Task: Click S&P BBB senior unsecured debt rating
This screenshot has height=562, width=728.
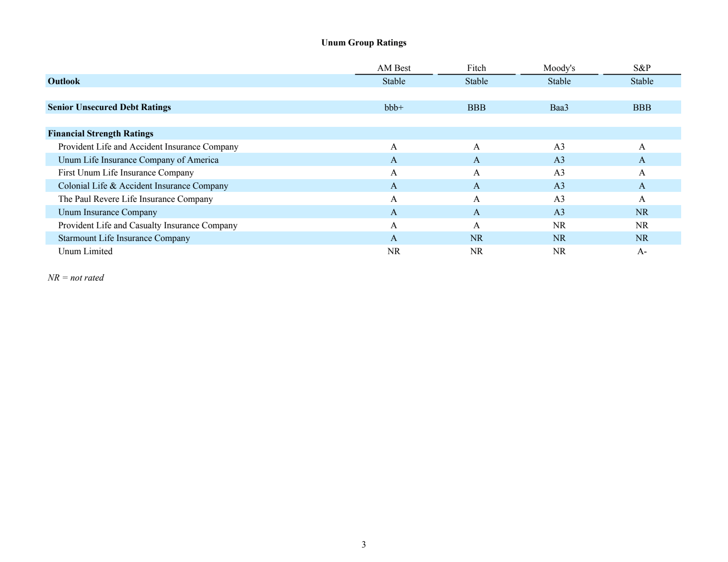Action: 642,107
